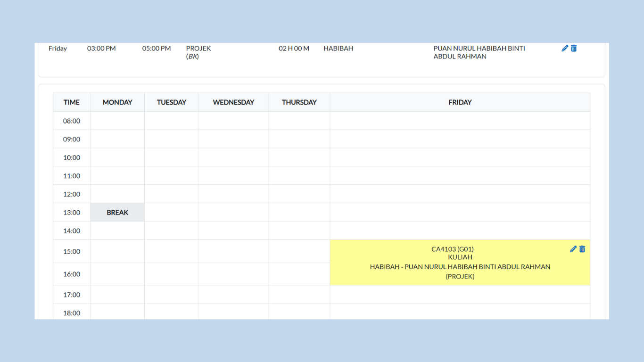This screenshot has width=644, height=362.
Task: Click the TIME column header
Action: (x=72, y=102)
